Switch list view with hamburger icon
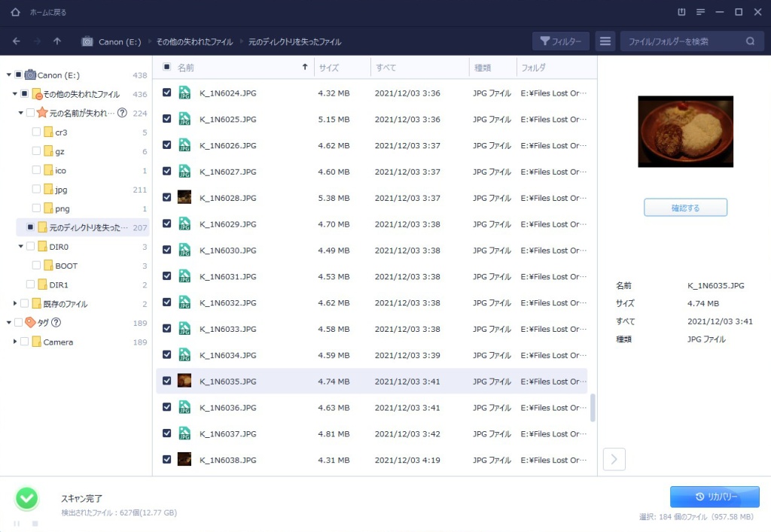This screenshot has width=771, height=532. (605, 41)
